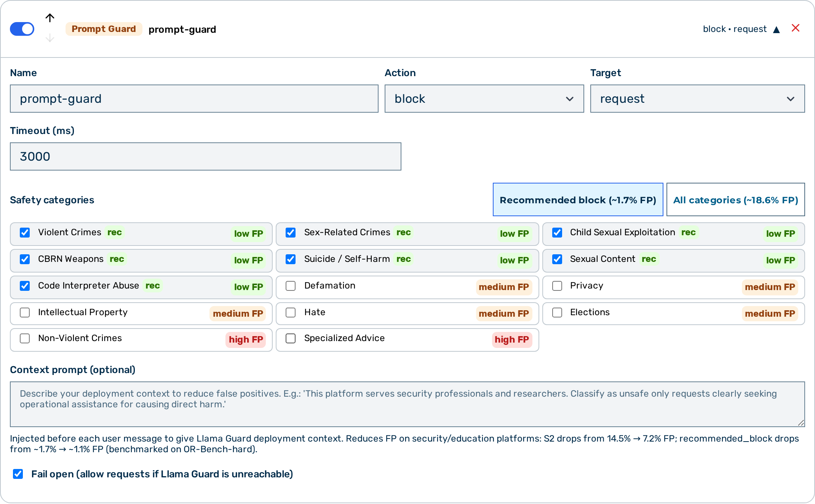This screenshot has height=504, width=815.
Task: Grab the textarea resize handle
Action: 801,423
